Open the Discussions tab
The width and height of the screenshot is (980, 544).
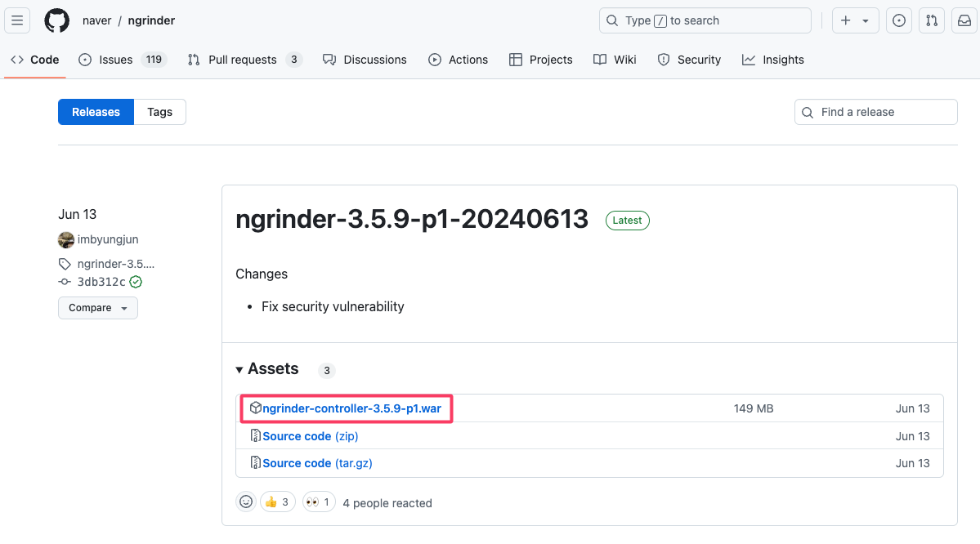tap(365, 60)
